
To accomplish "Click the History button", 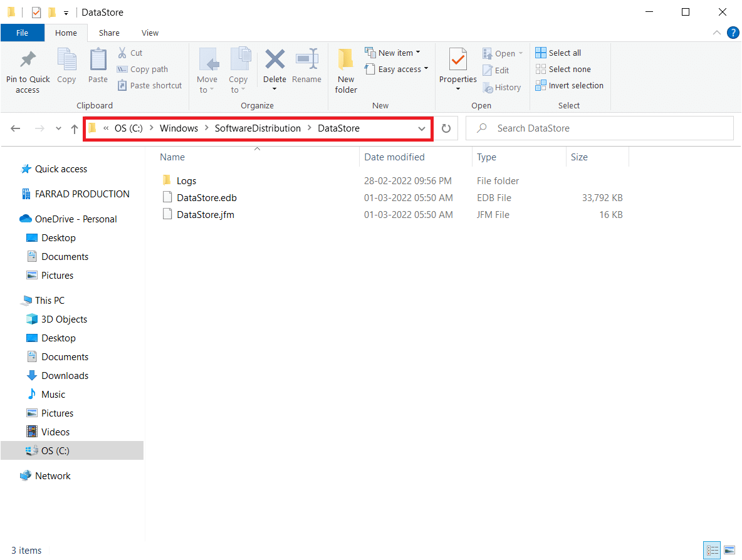I will (501, 88).
